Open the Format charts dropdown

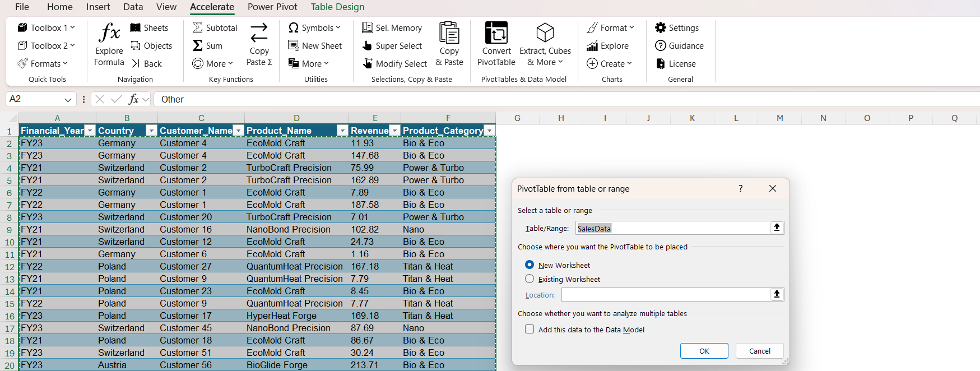610,27
